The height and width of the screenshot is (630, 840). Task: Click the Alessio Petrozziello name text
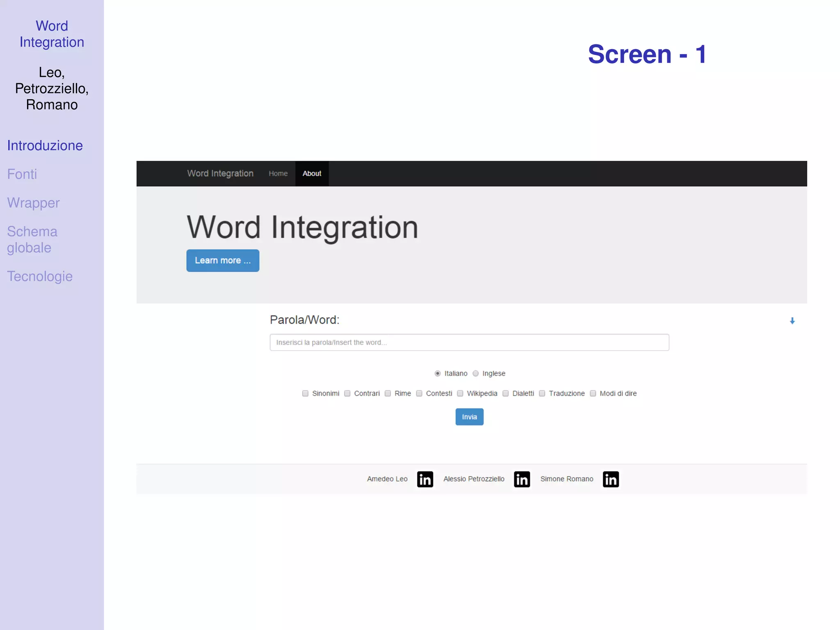(474, 479)
